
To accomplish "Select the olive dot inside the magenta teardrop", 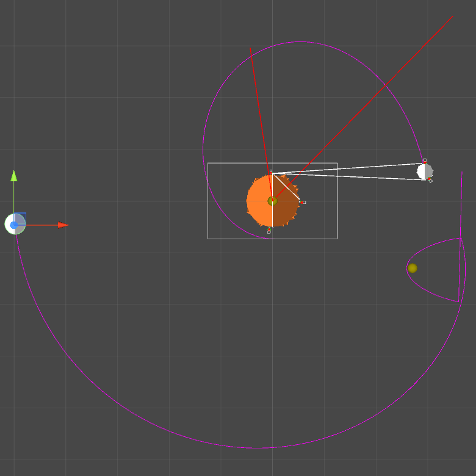I will coord(413,268).
